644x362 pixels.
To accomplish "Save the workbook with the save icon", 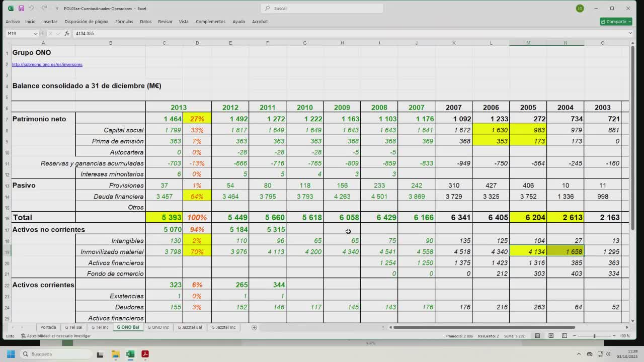I will point(21,8).
